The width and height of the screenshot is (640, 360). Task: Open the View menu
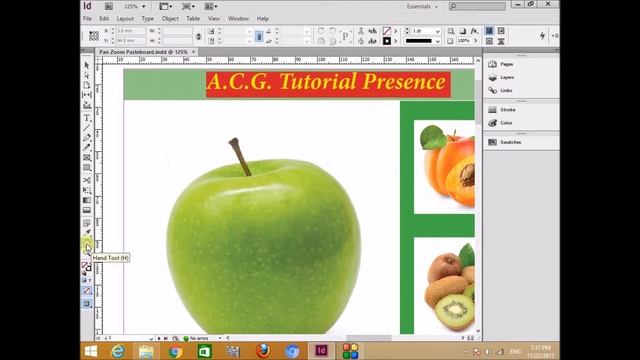[x=214, y=19]
